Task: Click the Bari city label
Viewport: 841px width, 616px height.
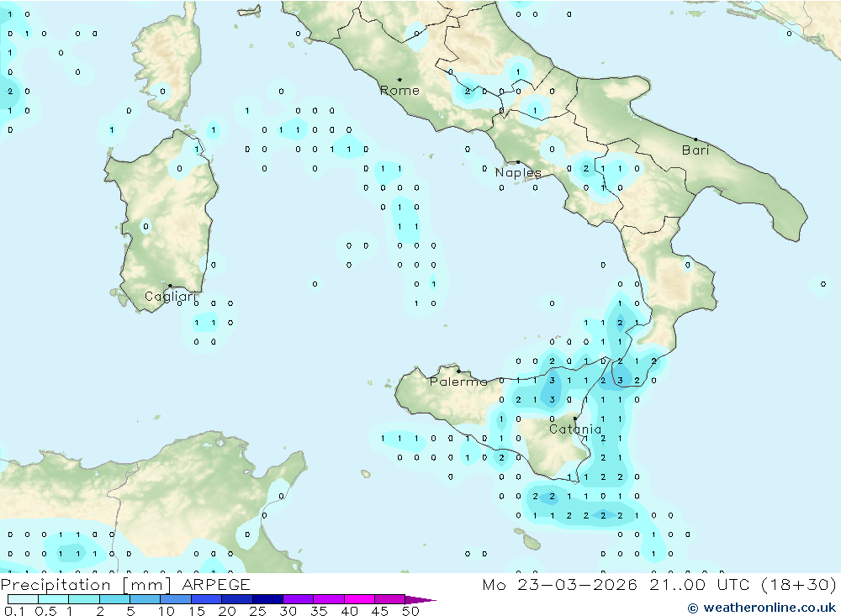Action: 696,150
